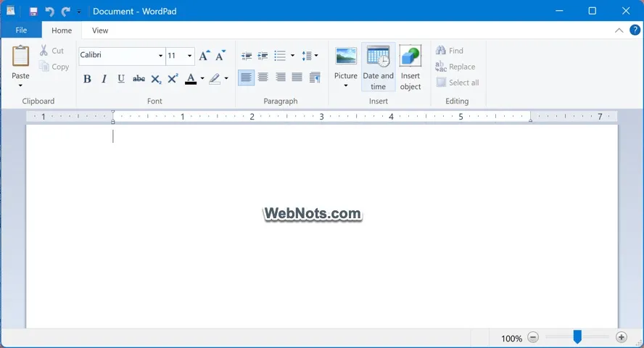Viewport: 644px width, 348px height.
Task: Toggle underline formatting
Action: pos(120,78)
